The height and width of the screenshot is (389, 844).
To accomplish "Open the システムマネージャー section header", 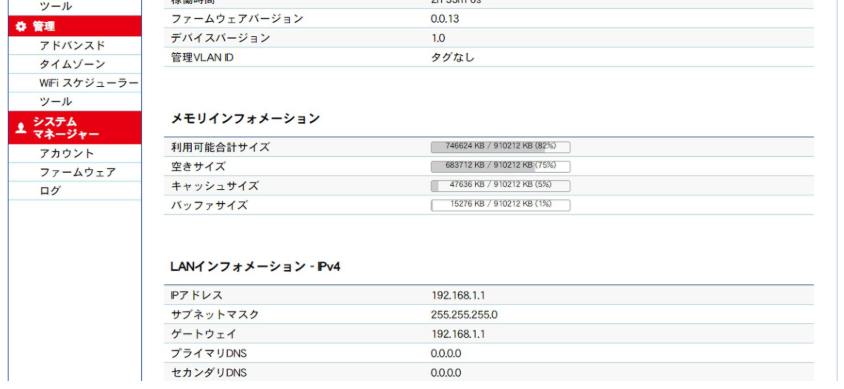I will (75, 128).
